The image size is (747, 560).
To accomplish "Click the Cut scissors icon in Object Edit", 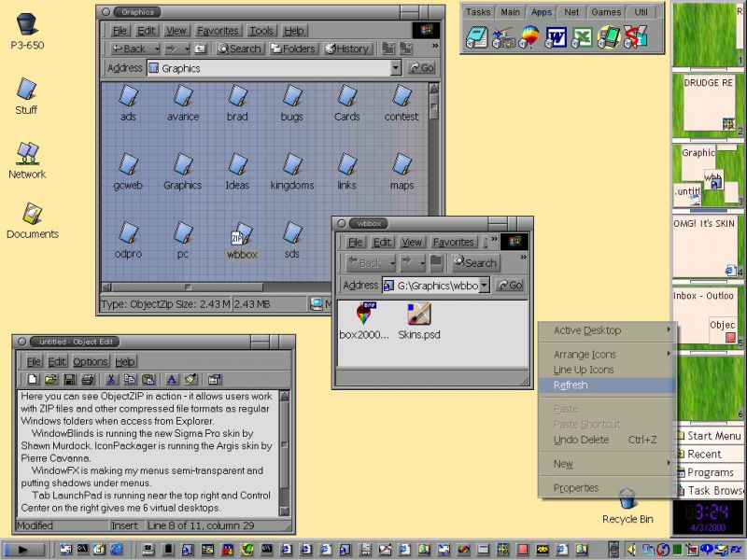I will (x=111, y=379).
